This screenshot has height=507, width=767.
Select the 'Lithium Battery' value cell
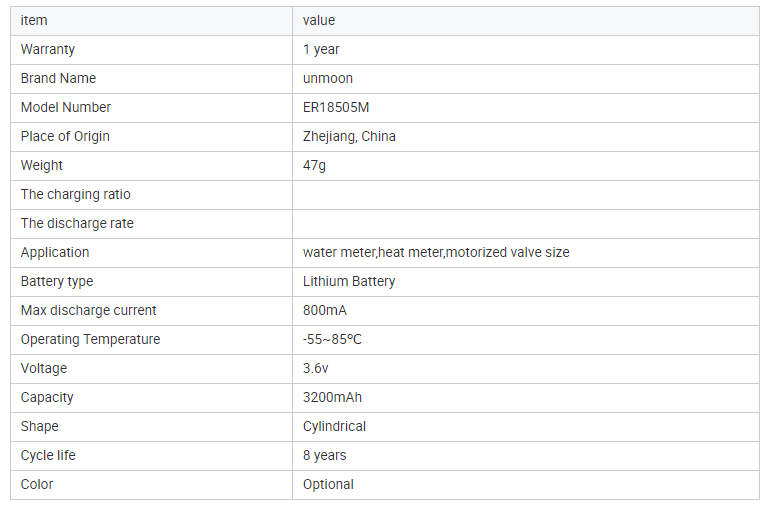click(x=526, y=281)
